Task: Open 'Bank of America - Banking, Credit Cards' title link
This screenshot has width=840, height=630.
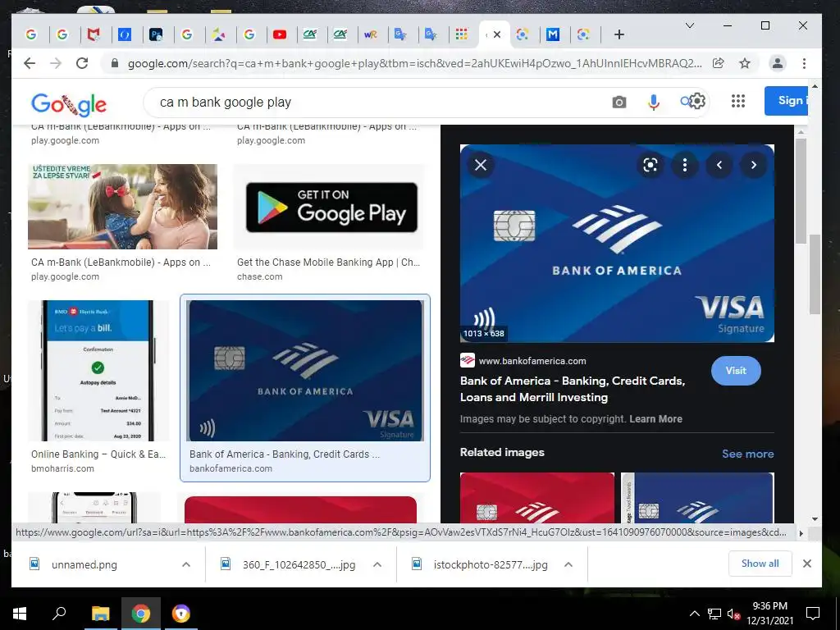Action: (572, 389)
